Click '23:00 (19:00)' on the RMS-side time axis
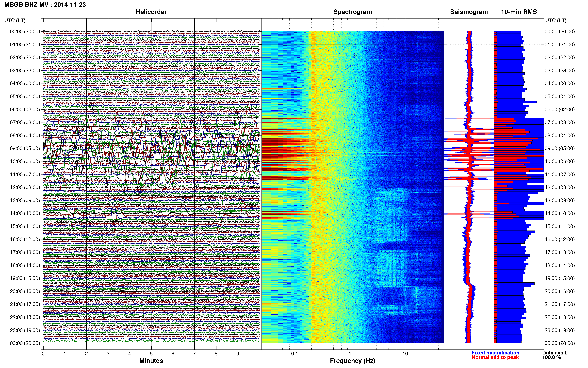The height and width of the screenshot is (368, 588). tap(560, 330)
